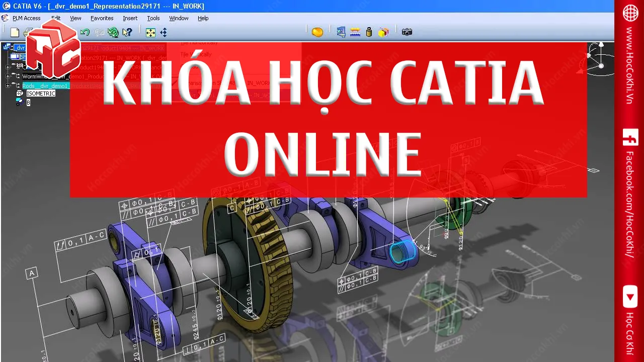Click the grayed Redo icon
Screen dimensions: 644x362
pos(99,33)
